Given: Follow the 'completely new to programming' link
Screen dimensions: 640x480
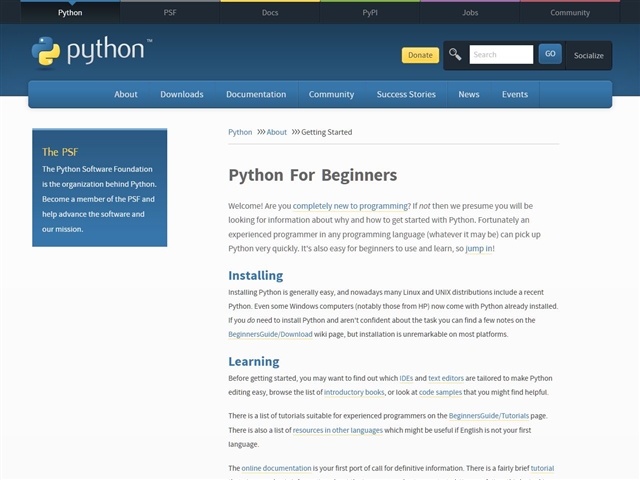Looking at the screenshot, I should [x=351, y=206].
